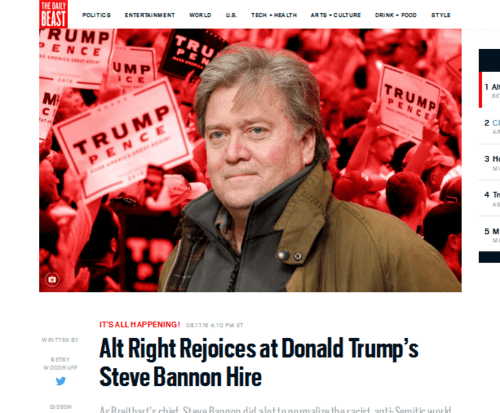Click the It's All Happening! tag
The width and height of the screenshot is (500, 413).
click(x=140, y=325)
